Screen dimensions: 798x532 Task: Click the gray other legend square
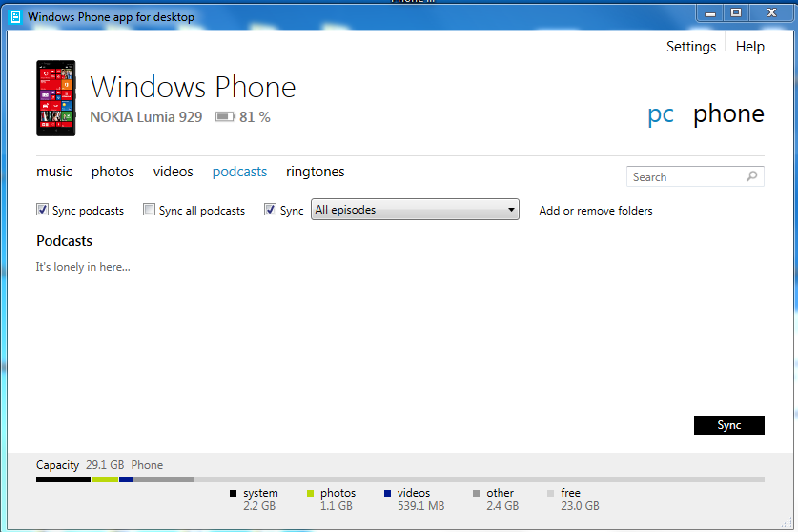(x=477, y=493)
